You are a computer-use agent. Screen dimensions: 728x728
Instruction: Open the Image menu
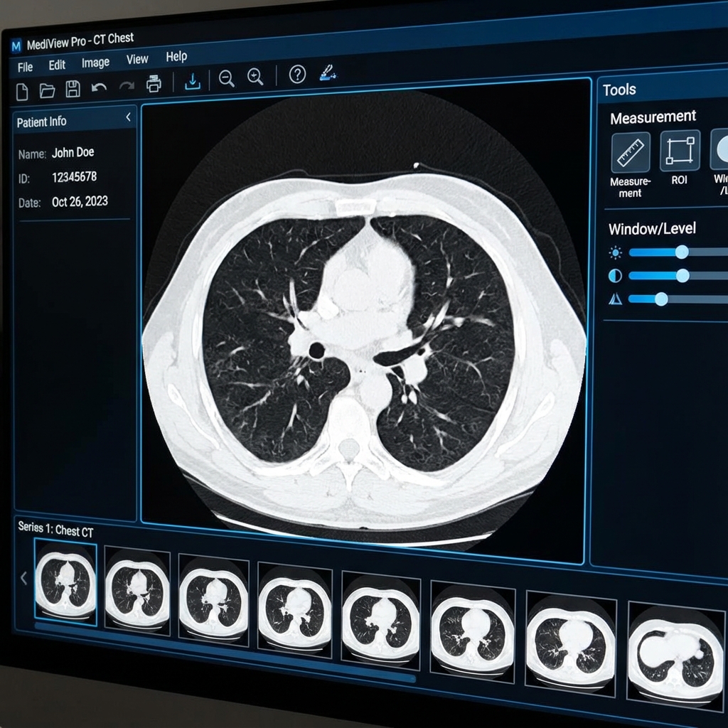(x=96, y=62)
